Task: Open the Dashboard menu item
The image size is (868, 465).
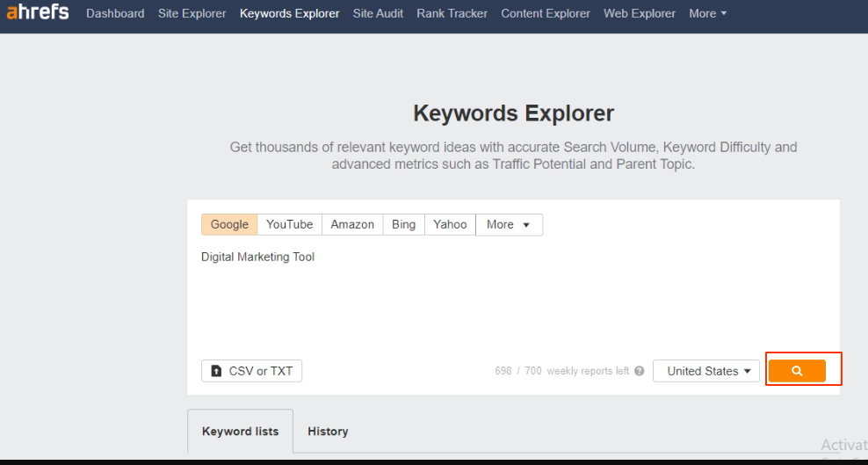Action: click(115, 13)
